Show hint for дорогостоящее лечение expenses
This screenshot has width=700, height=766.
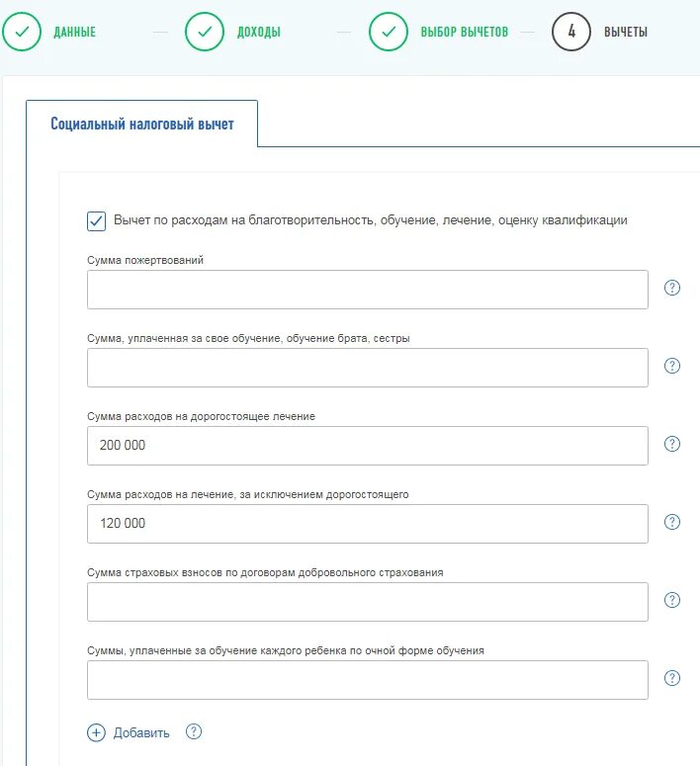[672, 444]
